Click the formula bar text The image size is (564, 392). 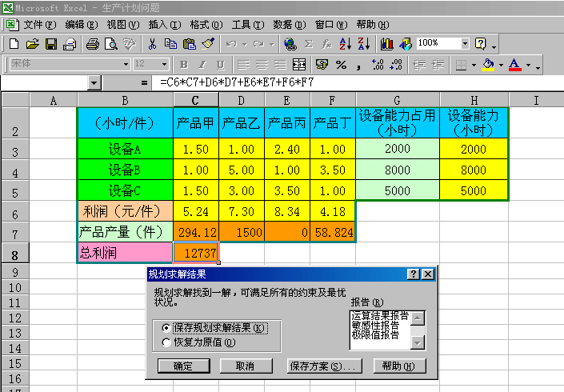[x=237, y=82]
